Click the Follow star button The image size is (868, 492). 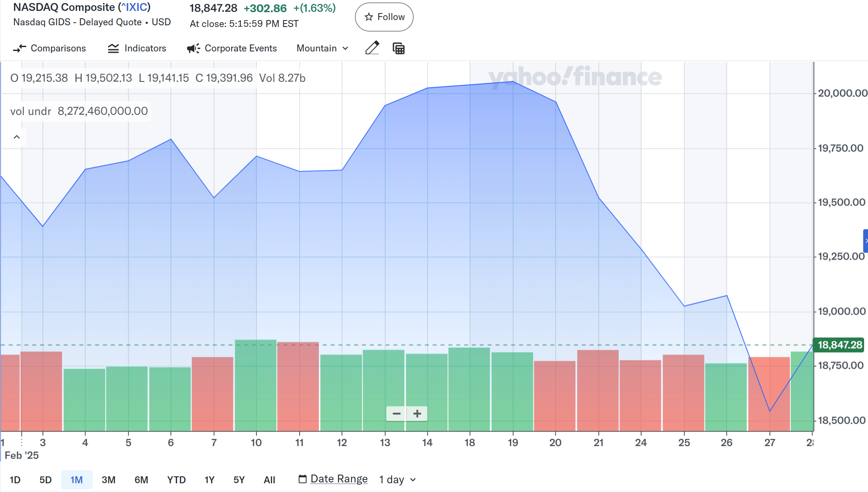click(384, 17)
